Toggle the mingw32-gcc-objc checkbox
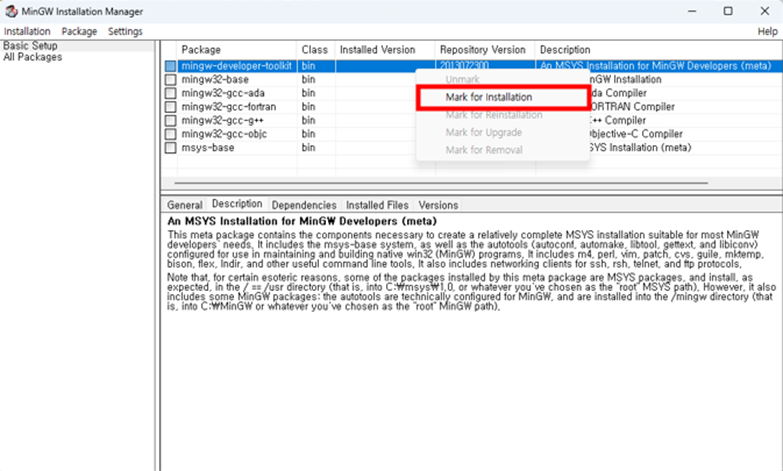The height and width of the screenshot is (471, 783). coord(170,134)
